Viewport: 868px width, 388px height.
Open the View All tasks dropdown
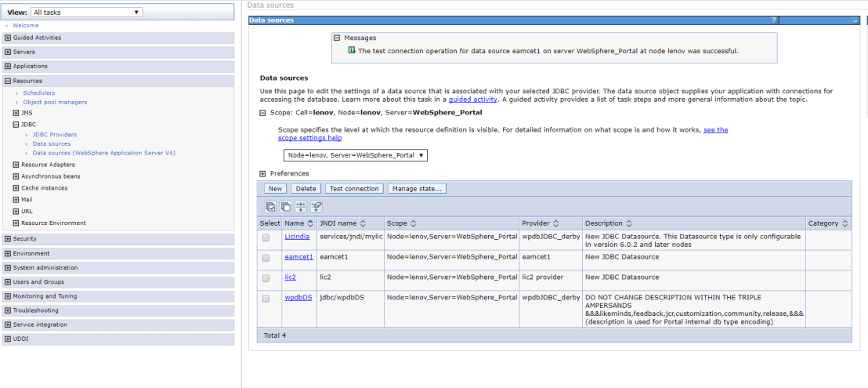pos(86,13)
